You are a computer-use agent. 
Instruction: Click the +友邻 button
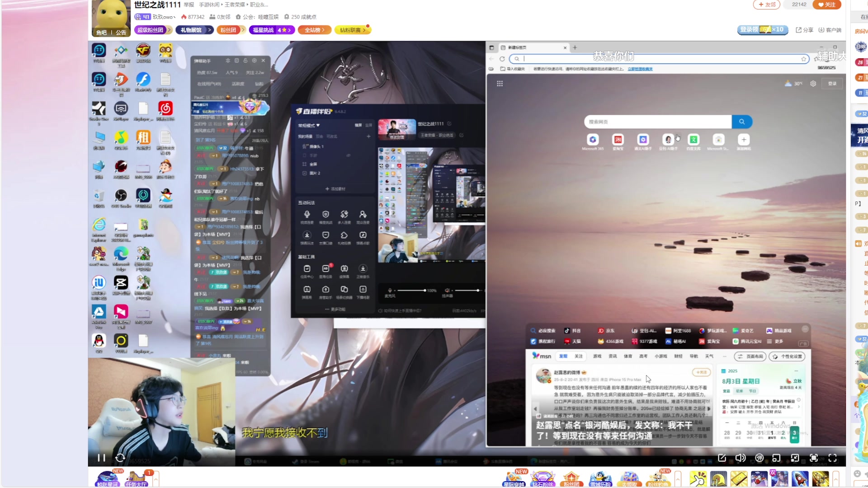pyautogui.click(x=767, y=5)
